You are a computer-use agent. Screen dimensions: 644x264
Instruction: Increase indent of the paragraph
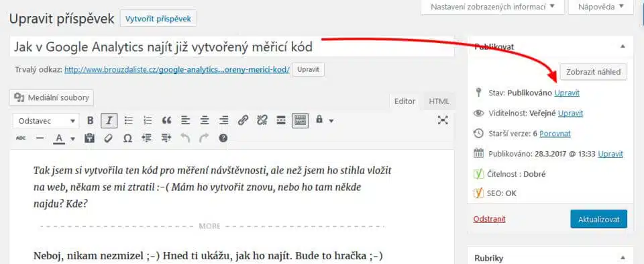click(166, 138)
